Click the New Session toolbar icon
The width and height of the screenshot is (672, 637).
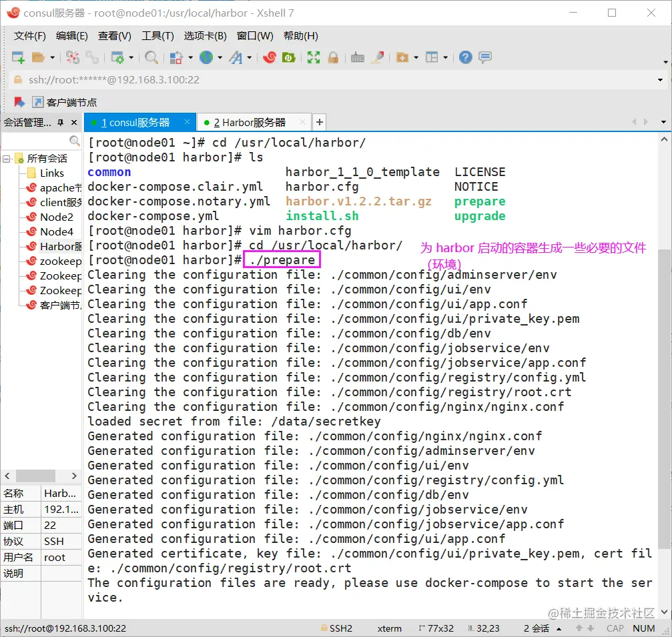pos(18,57)
